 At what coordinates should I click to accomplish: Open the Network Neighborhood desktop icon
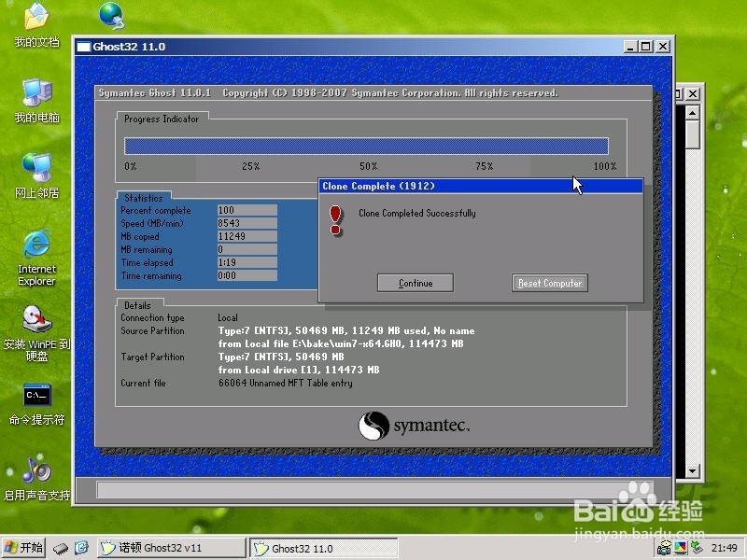(36, 176)
